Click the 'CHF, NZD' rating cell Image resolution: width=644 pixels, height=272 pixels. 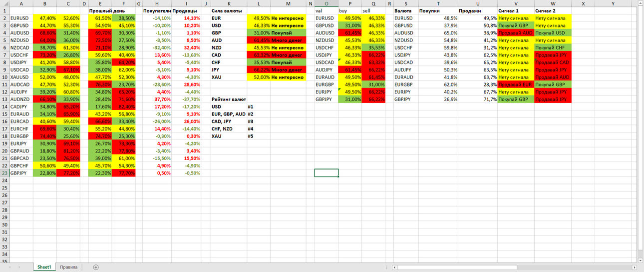point(229,129)
